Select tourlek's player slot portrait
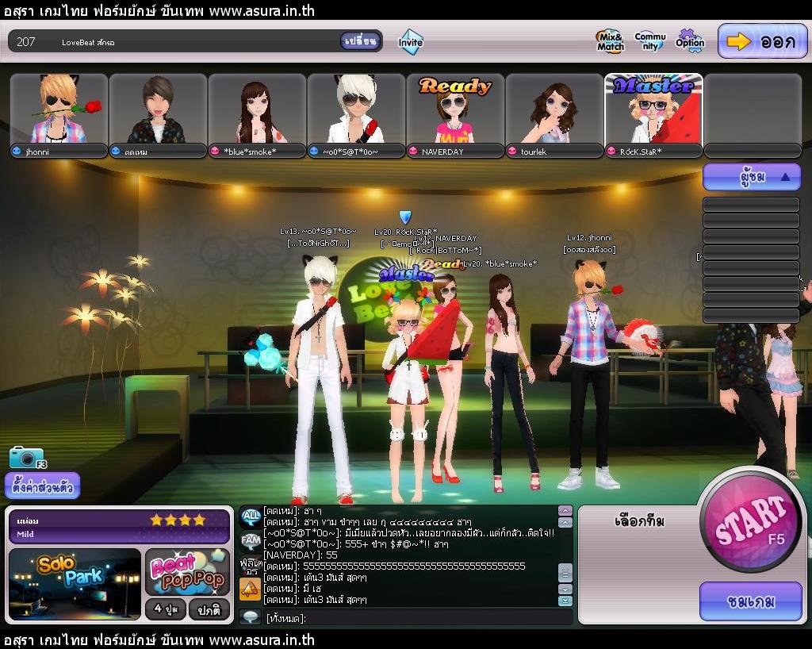The image size is (812, 649). pyautogui.click(x=554, y=109)
